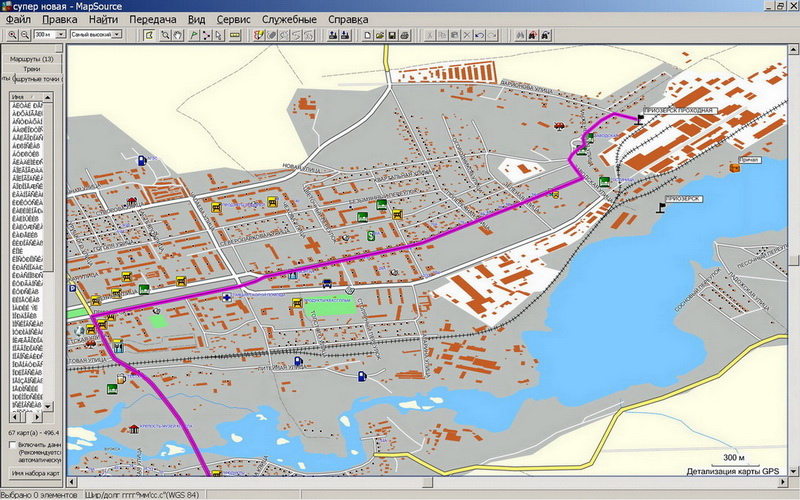The height and width of the screenshot is (500, 800).
Task: Toggle the Включить данные checkbox
Action: tap(12, 444)
